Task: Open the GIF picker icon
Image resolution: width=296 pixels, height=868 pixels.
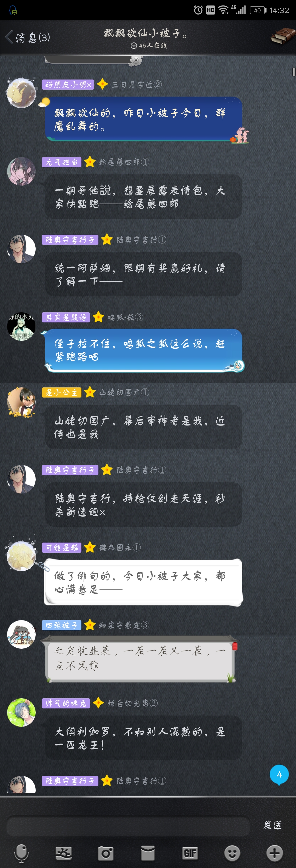Action: click(190, 853)
